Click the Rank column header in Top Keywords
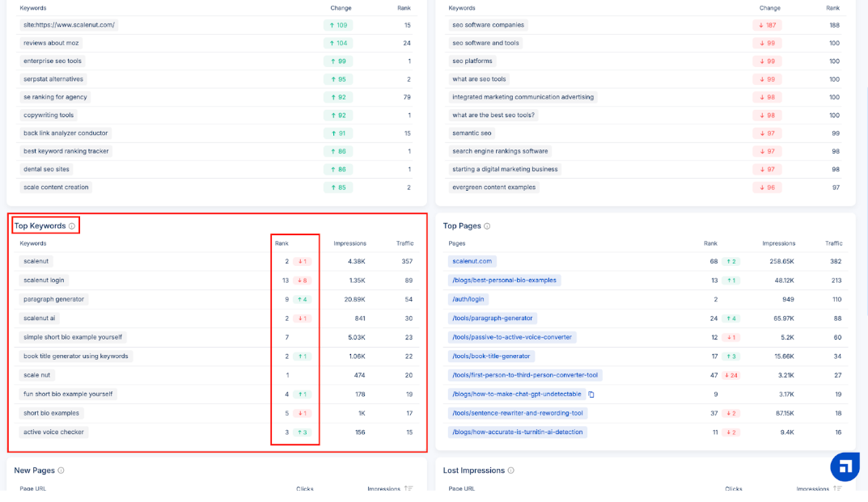Screen dimensions: 868x502 (x=282, y=243)
